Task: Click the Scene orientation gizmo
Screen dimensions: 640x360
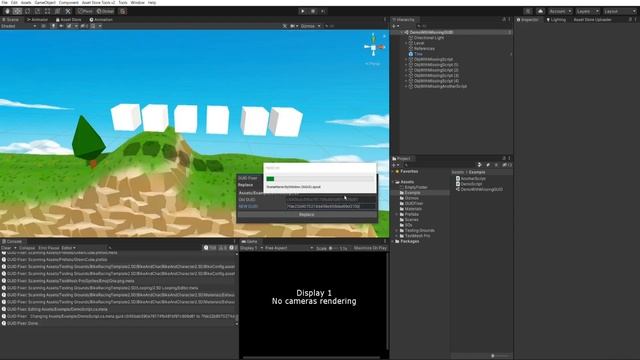Action: click(373, 47)
